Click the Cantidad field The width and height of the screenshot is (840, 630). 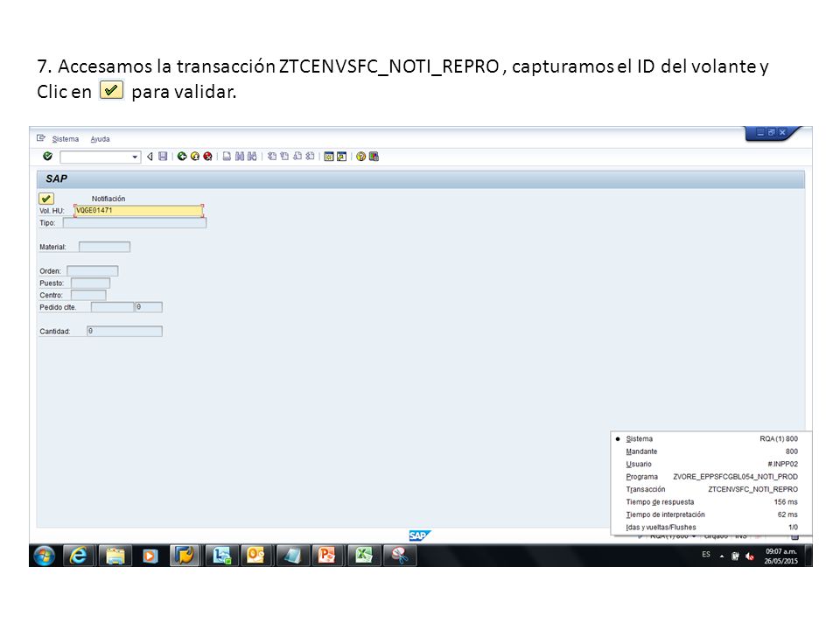coord(125,332)
